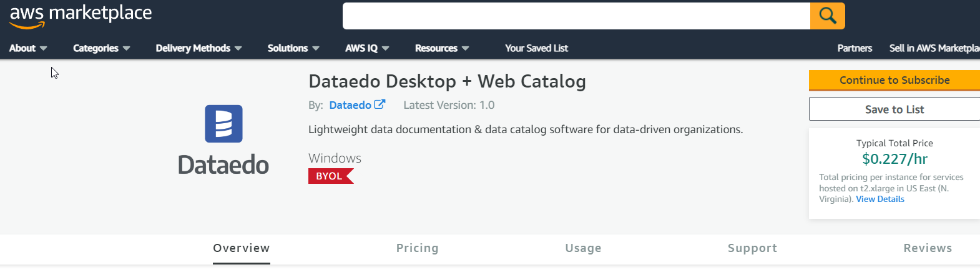Click inside the marketplace search field
Screen dimensions: 980x277
coord(576,16)
